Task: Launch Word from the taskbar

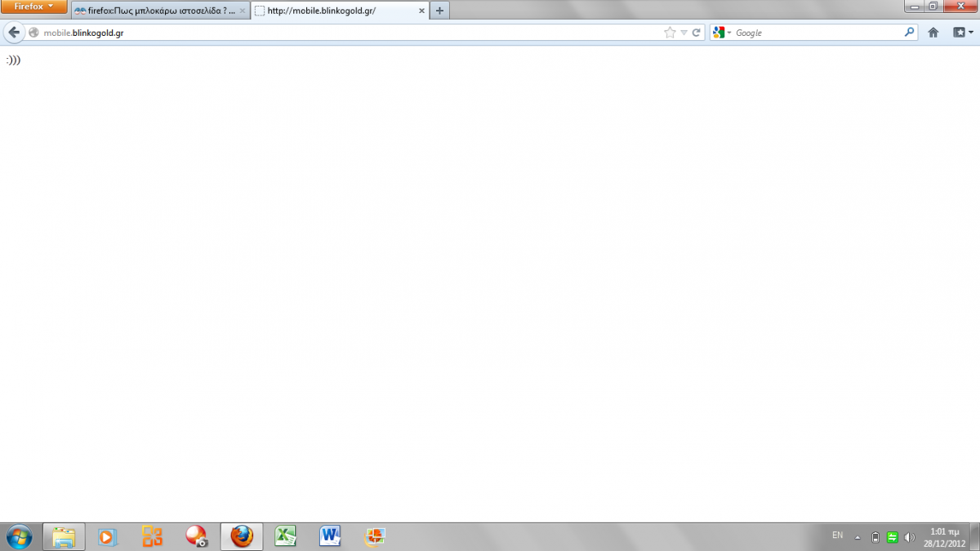Action: point(330,536)
